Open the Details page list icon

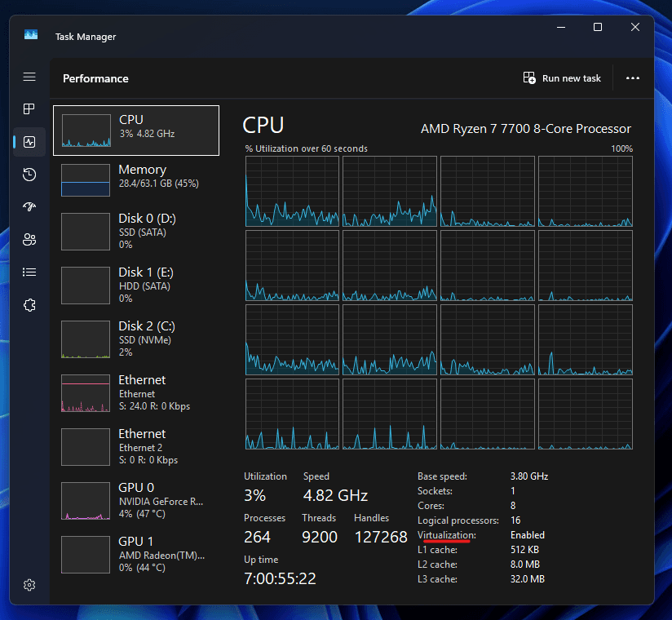point(29,272)
